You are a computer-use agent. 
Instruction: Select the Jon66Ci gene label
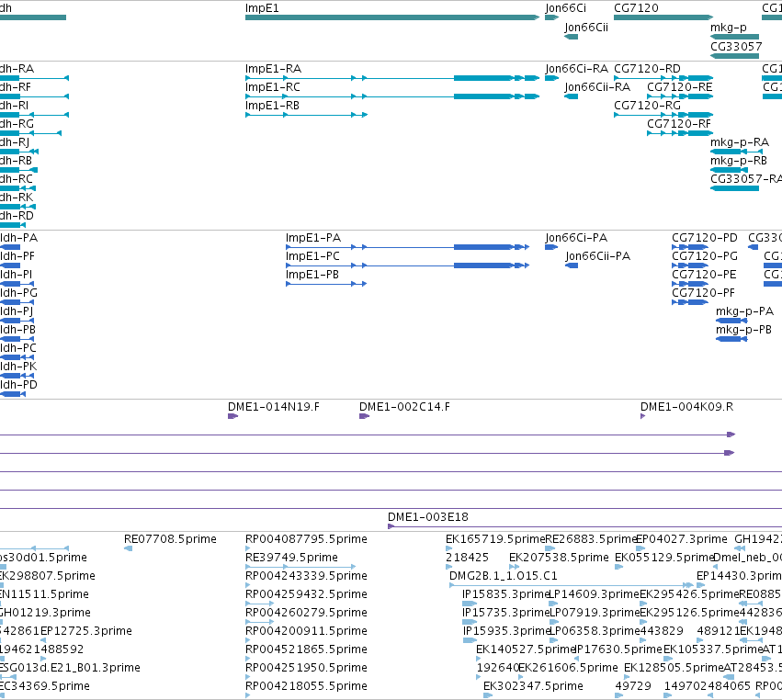tap(565, 8)
